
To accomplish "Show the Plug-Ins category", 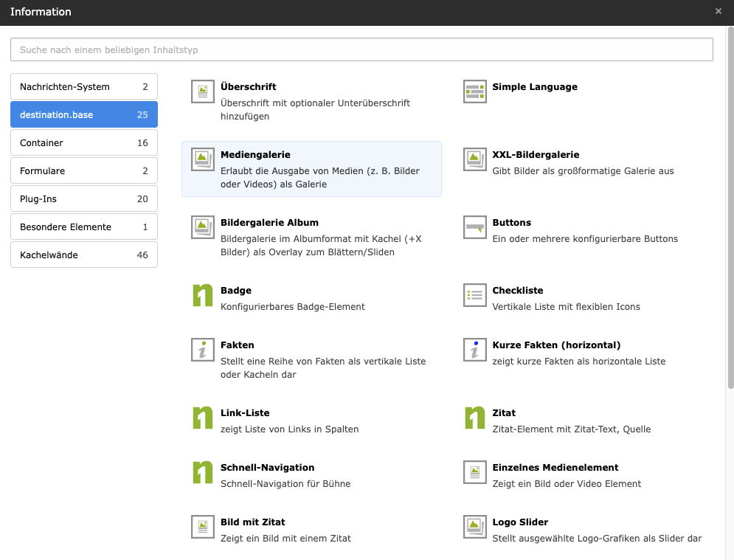I will tap(84, 199).
